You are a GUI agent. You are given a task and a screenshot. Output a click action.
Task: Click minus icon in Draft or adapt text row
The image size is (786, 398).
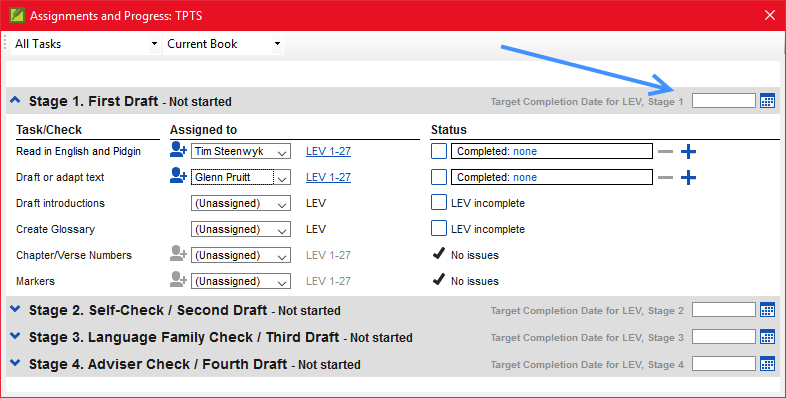click(x=665, y=177)
